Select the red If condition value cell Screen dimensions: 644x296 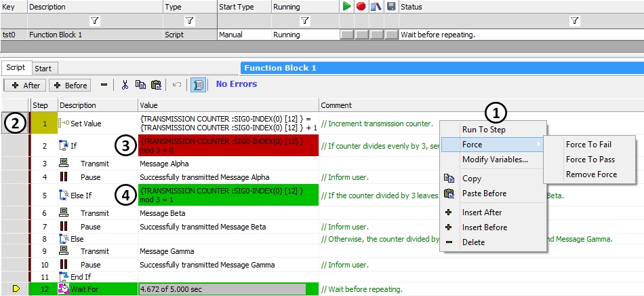pyautogui.click(x=228, y=145)
